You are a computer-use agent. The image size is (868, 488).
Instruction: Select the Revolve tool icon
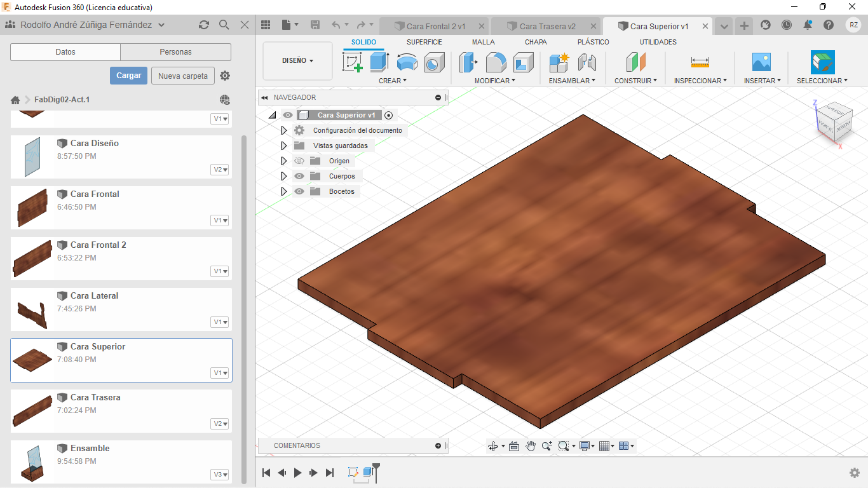[x=407, y=62]
